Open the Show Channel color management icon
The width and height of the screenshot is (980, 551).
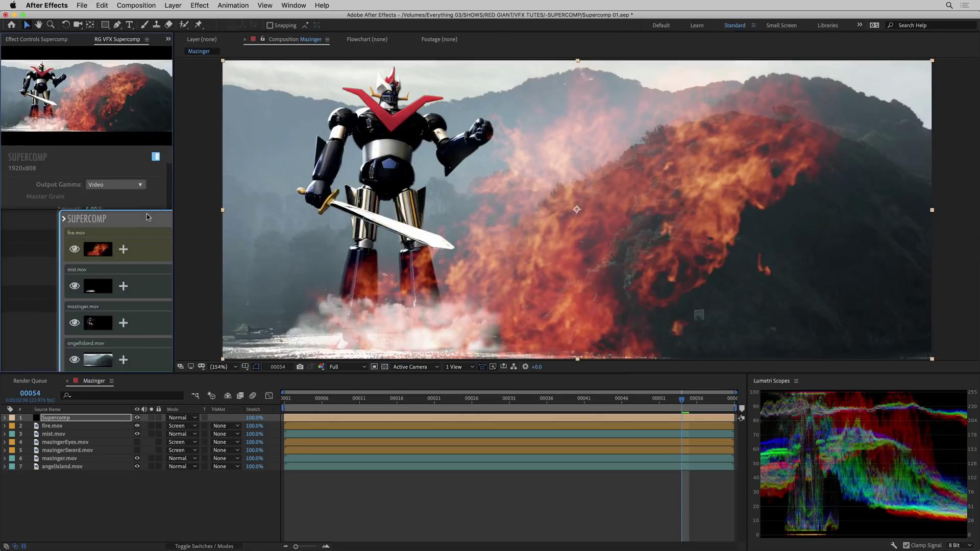[x=321, y=367]
